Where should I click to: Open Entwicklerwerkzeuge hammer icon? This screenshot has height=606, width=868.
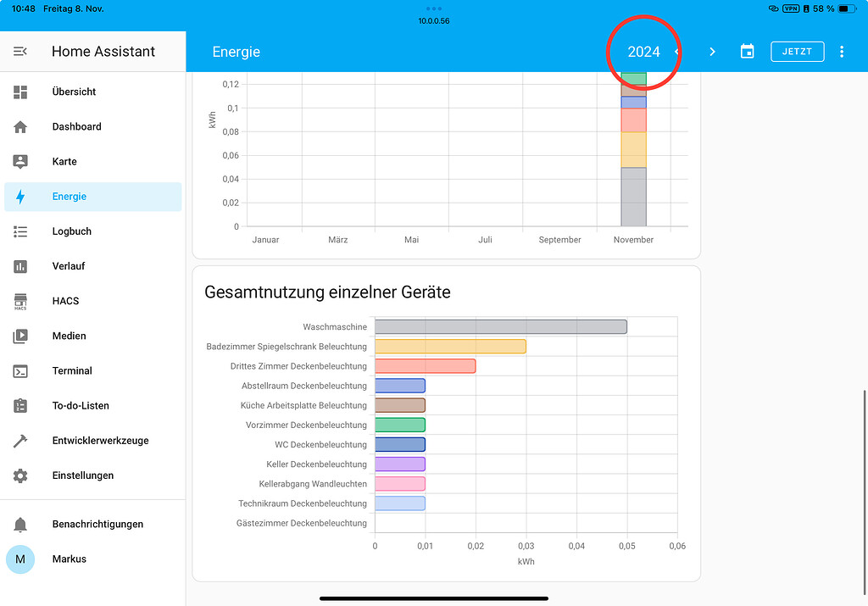click(x=20, y=441)
